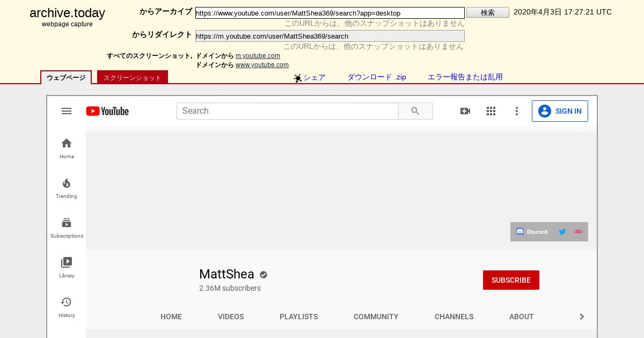This screenshot has width=644, height=338.
Task: Click the エラー報告または乱用 link
Action: (x=465, y=77)
